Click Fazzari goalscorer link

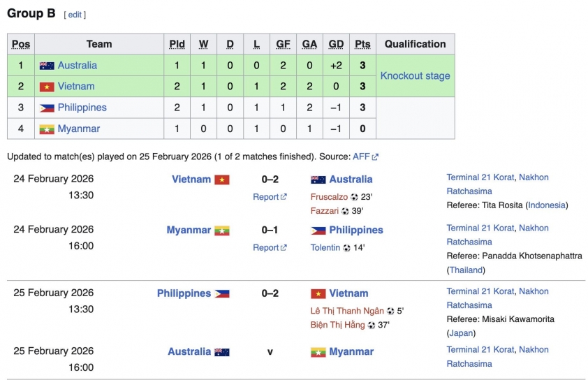(325, 211)
